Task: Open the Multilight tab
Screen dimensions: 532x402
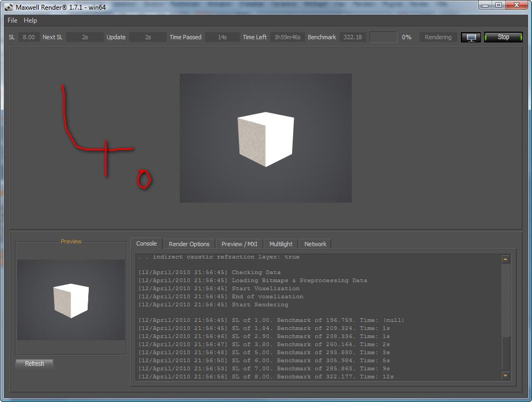Action: (x=281, y=244)
